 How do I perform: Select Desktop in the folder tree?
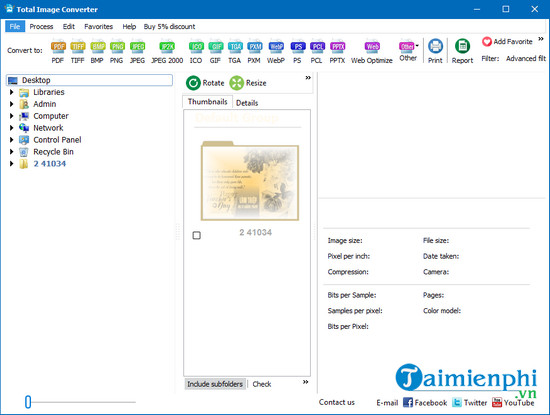(x=89, y=80)
